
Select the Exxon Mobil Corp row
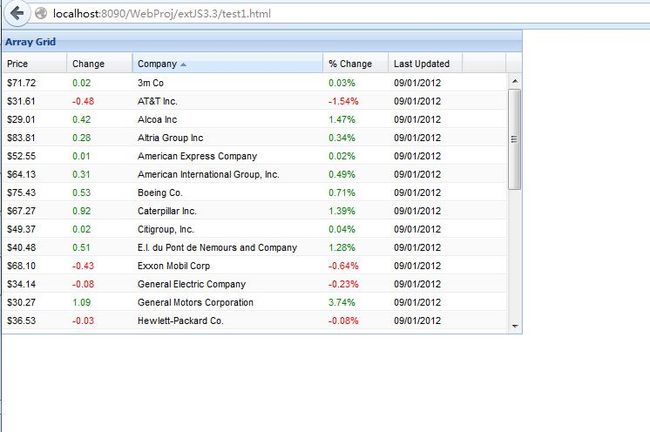(255, 265)
